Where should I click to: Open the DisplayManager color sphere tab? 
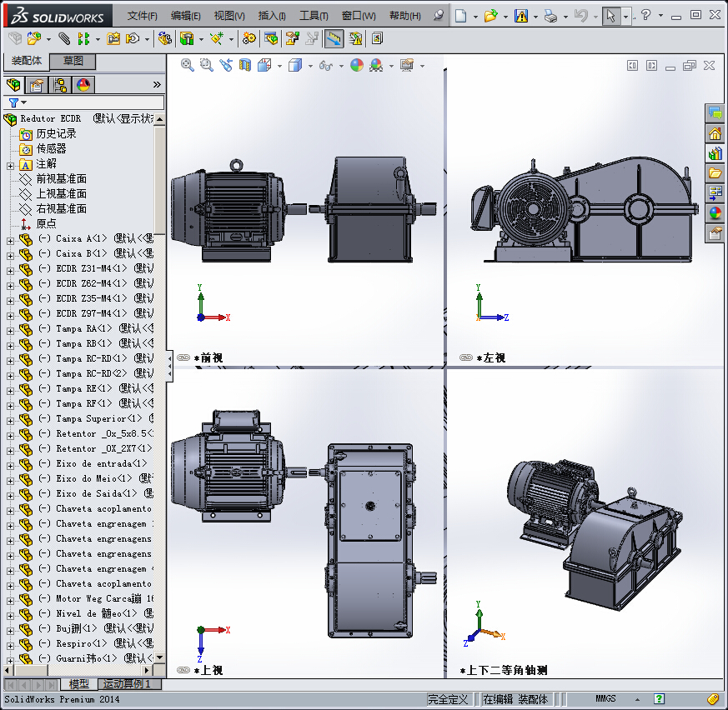(x=83, y=85)
